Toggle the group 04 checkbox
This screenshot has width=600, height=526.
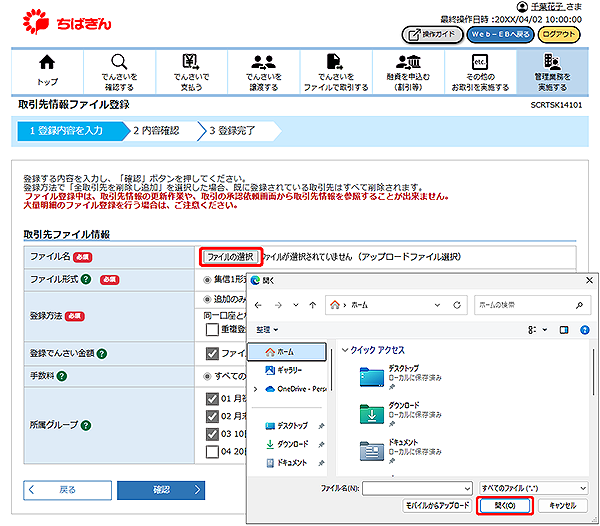[x=212, y=451]
